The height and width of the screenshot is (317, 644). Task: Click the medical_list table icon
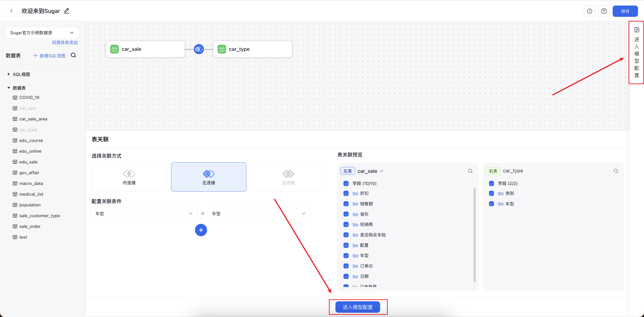coord(15,194)
